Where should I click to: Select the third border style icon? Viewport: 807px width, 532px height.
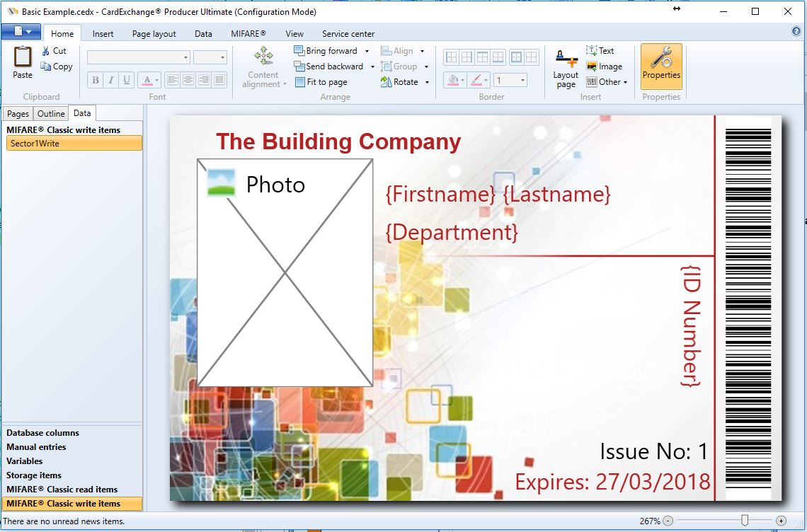coord(482,57)
